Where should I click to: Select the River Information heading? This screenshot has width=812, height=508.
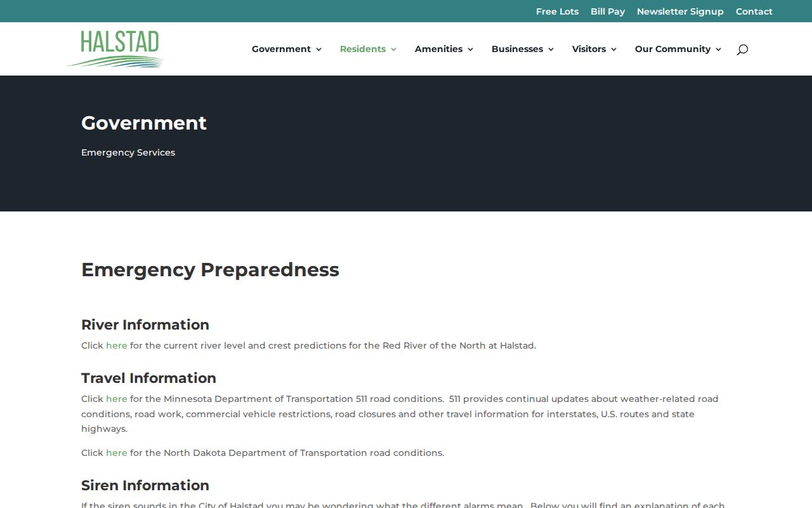click(x=145, y=324)
